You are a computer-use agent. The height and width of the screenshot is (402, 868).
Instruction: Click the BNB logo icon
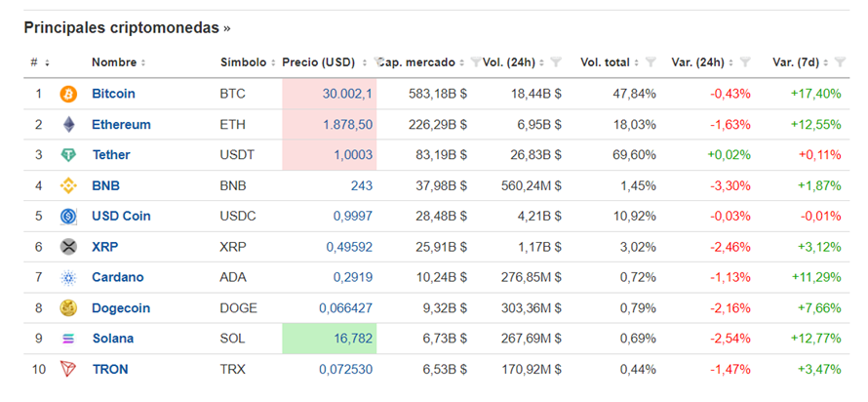68,185
